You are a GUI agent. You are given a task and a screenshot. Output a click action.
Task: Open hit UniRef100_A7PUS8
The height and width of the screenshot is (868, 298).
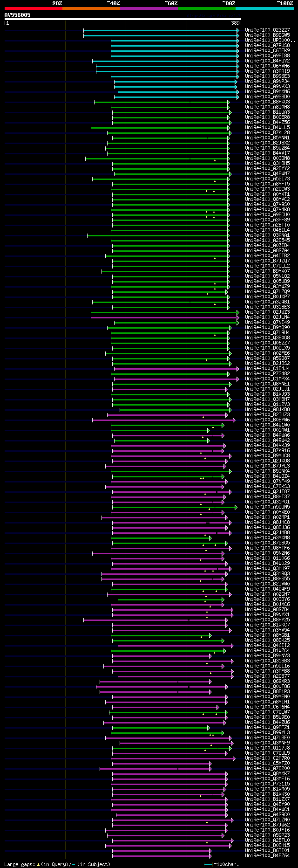pos(267,45)
